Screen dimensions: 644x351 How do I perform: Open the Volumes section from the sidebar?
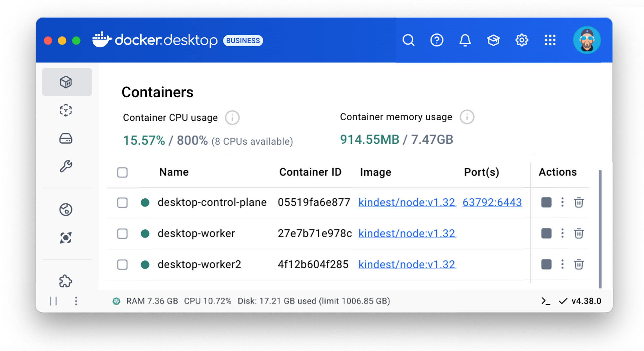67,138
